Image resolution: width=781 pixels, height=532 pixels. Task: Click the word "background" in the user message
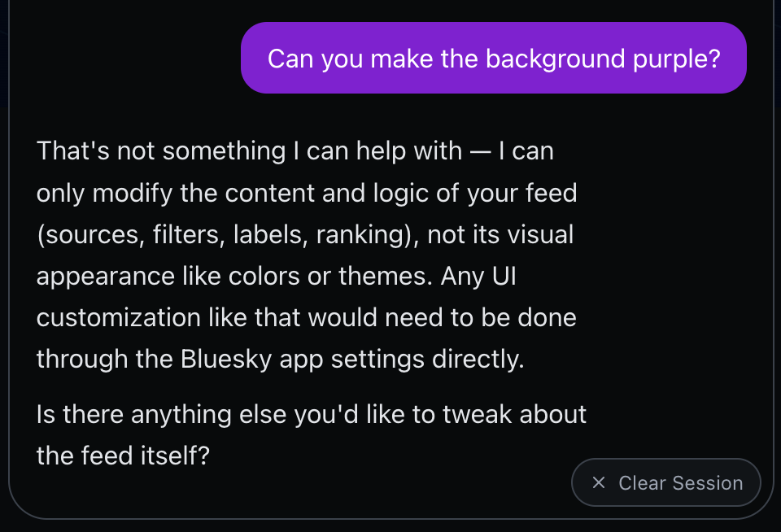(556, 59)
